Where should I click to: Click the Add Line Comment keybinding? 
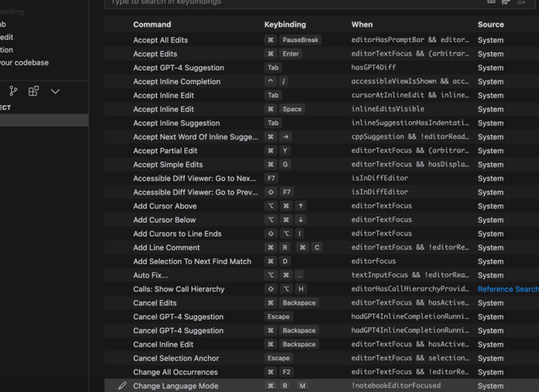pyautogui.click(x=294, y=248)
